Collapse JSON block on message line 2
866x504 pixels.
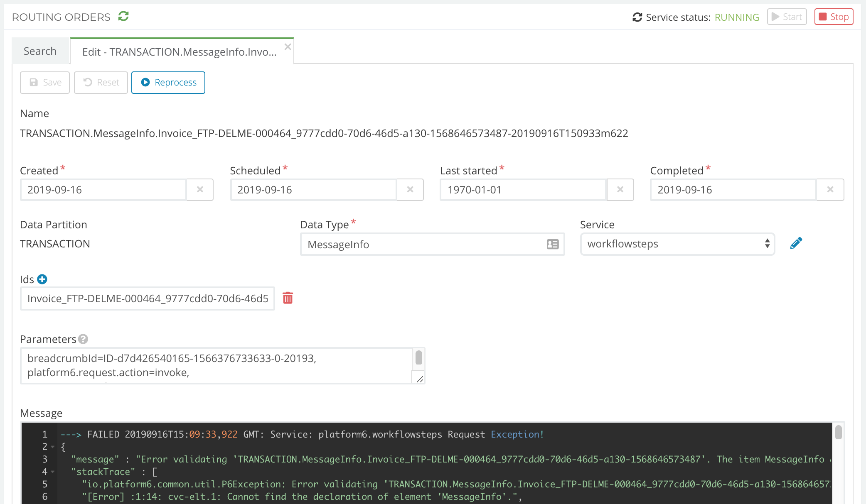pyautogui.click(x=52, y=447)
